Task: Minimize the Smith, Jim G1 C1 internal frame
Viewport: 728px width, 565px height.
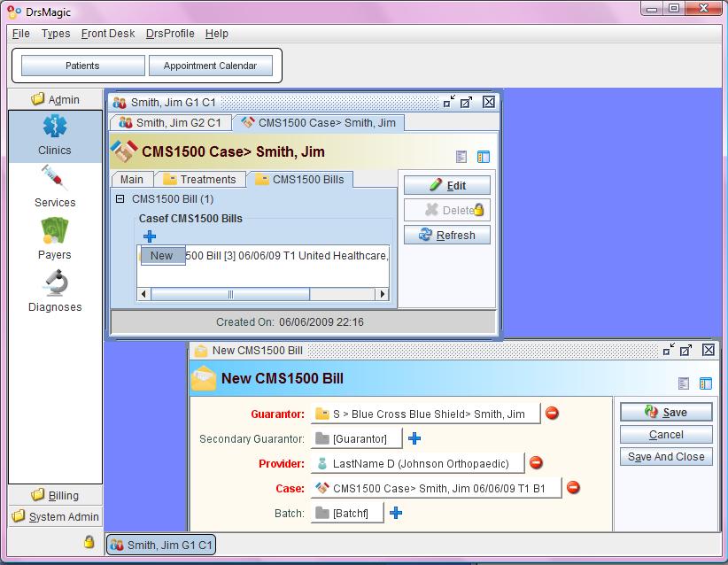Action: click(x=449, y=102)
